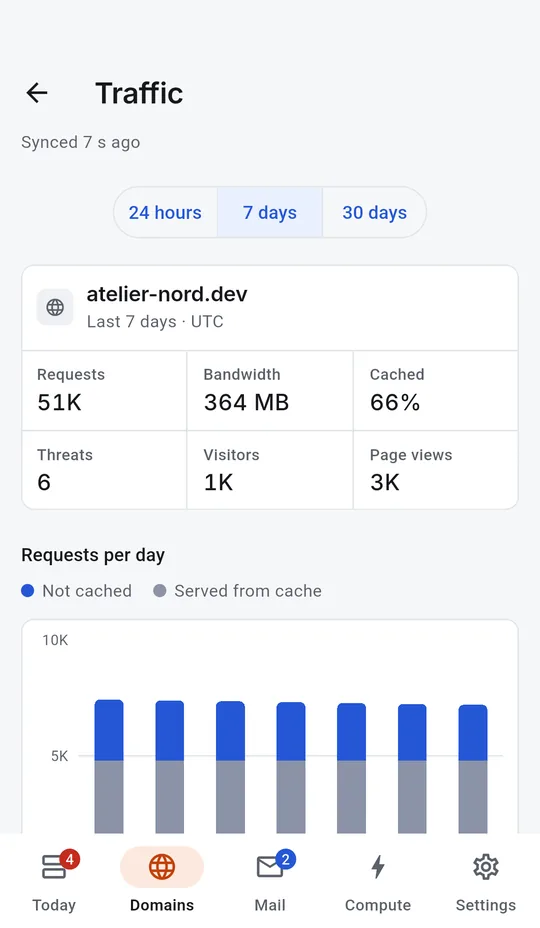
Task: Open the Requests 51K stat tile
Action: [105, 391]
